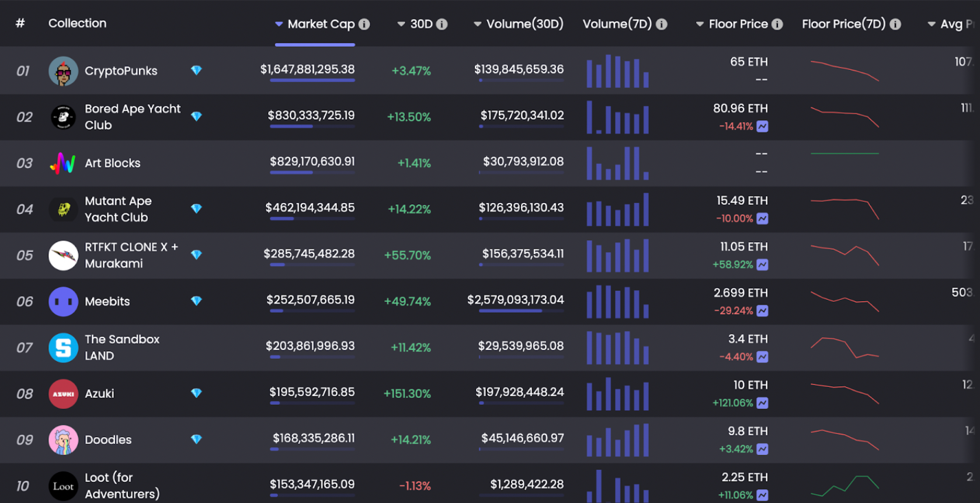Click RTFKT floor change +58.92%
980x503 pixels.
(733, 264)
